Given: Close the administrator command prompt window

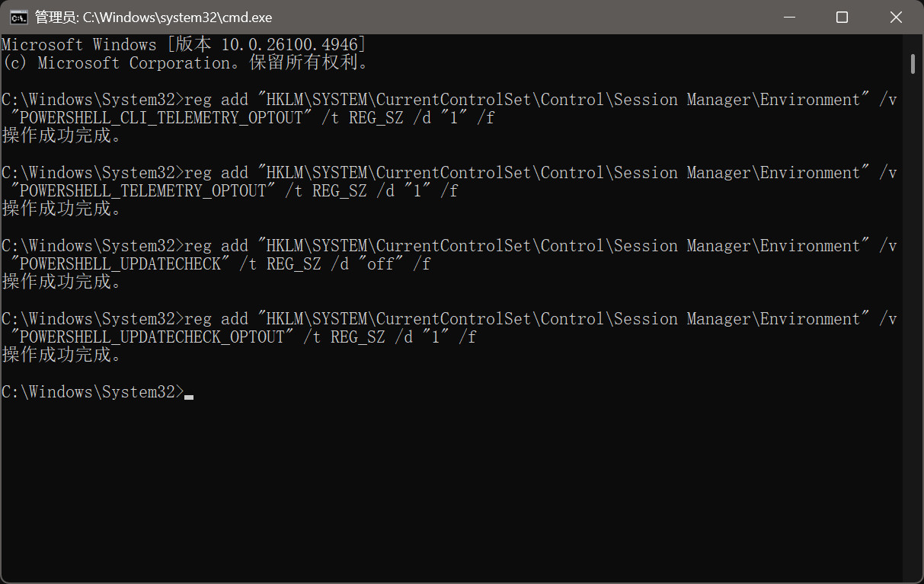Looking at the screenshot, I should [x=896, y=17].
